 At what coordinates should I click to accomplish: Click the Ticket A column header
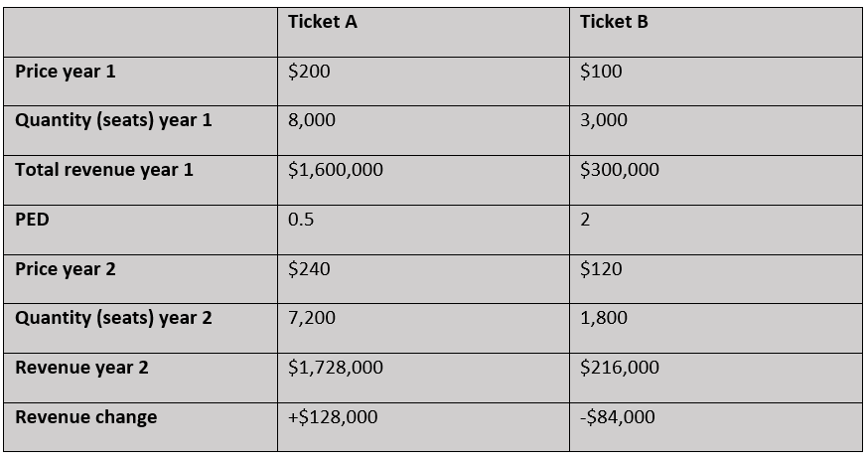(322, 22)
